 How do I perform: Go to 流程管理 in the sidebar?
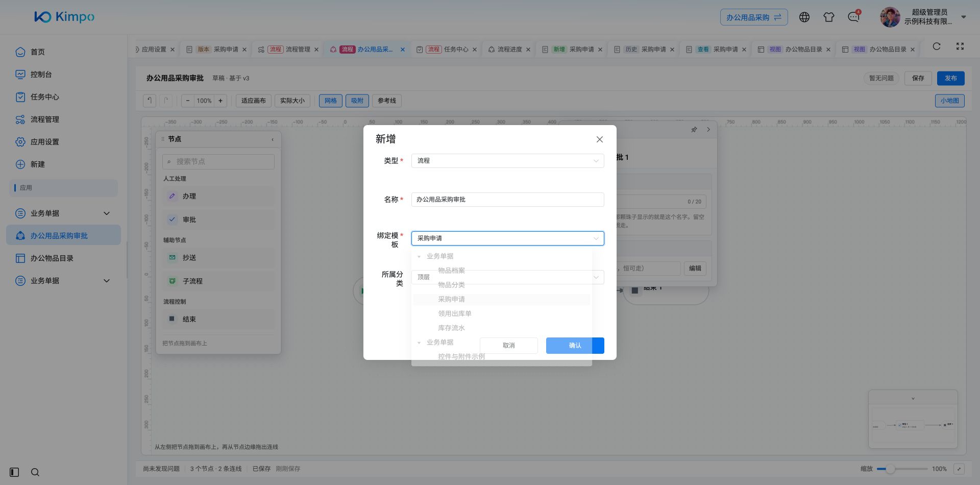(64, 119)
